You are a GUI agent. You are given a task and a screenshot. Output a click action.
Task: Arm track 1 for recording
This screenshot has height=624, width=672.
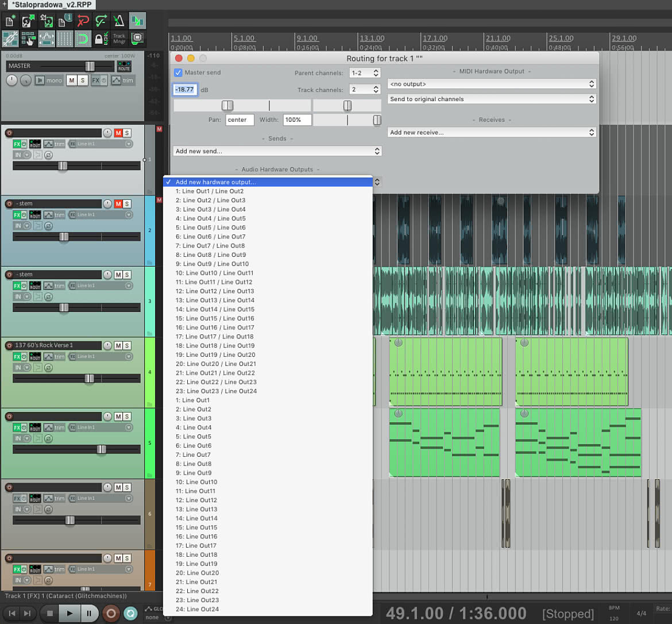pyautogui.click(x=9, y=133)
